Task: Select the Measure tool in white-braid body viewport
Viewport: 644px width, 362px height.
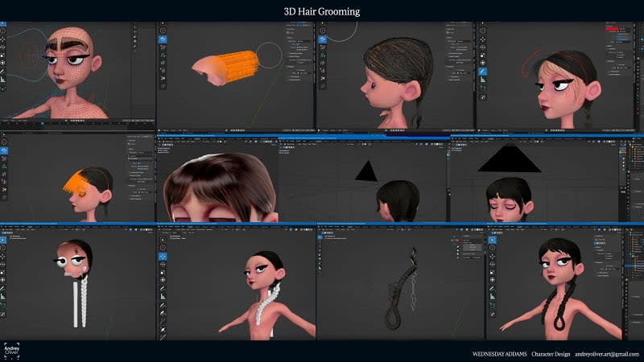Action: pyautogui.click(x=163, y=296)
